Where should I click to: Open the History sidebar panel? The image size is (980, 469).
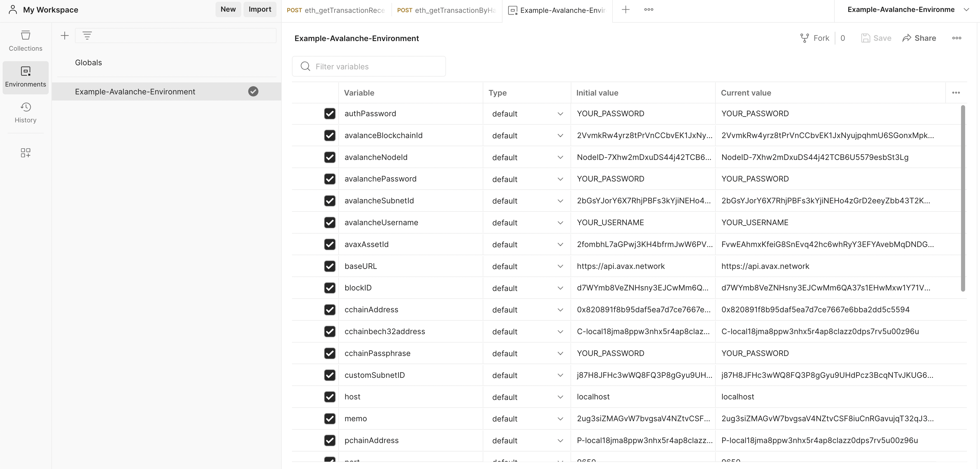coord(25,112)
